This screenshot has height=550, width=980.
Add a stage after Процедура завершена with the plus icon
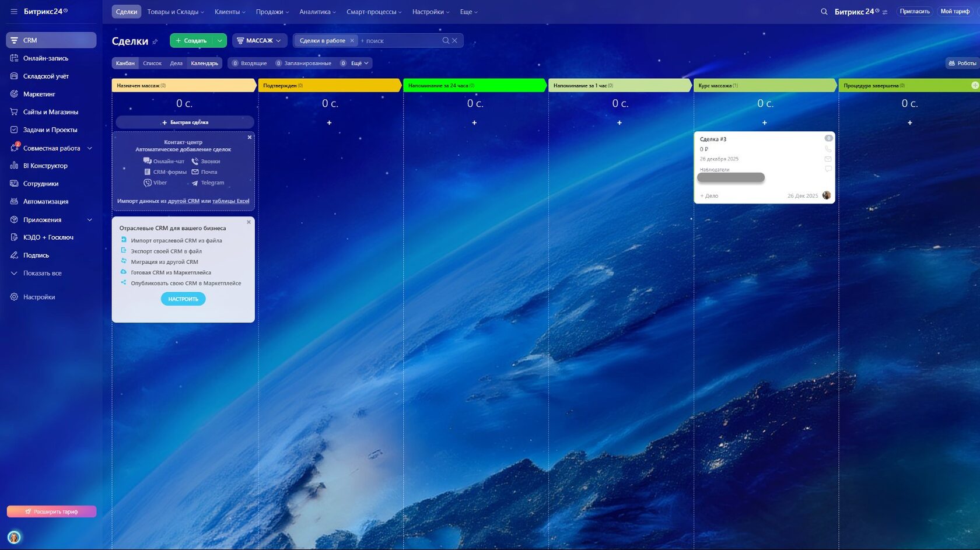pos(975,85)
